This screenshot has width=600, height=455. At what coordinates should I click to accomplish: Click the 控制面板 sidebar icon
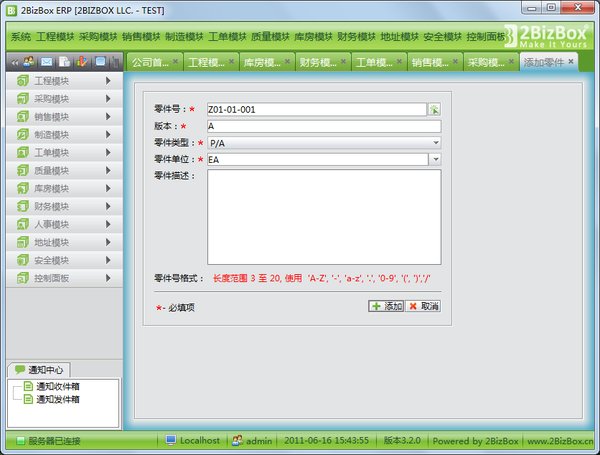[23, 278]
